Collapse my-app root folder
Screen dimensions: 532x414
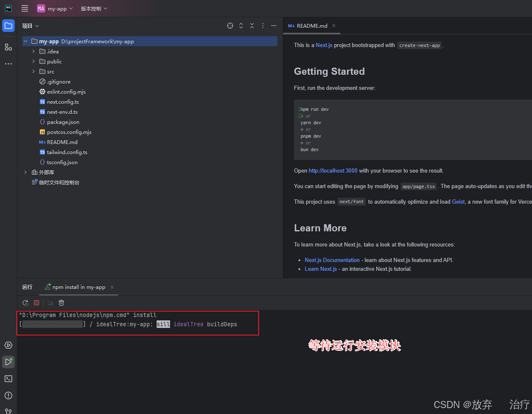coord(26,41)
